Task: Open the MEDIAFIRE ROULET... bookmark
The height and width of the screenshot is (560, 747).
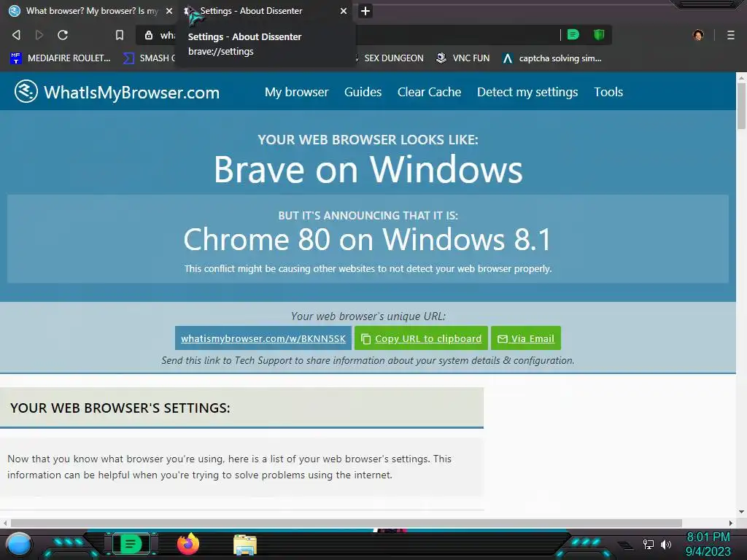Action: point(61,58)
